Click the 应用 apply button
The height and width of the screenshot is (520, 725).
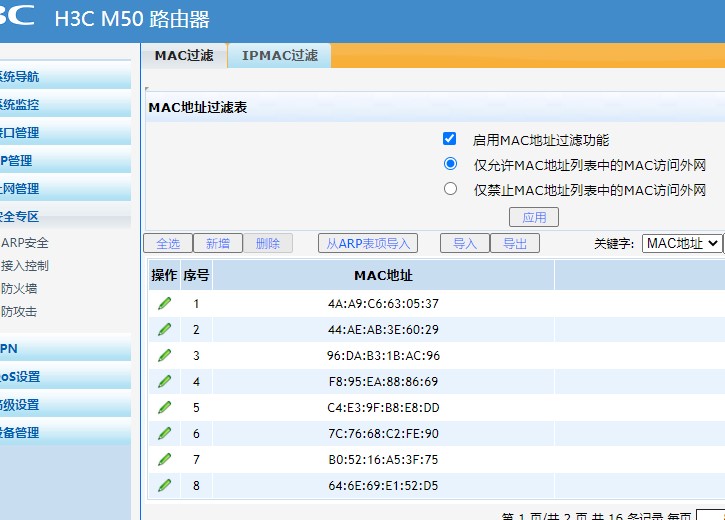coord(534,217)
